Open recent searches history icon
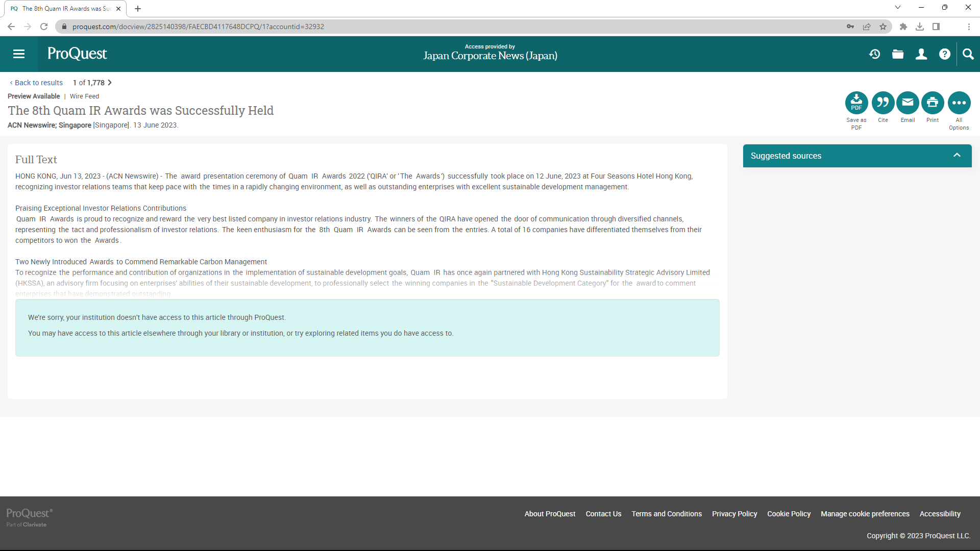This screenshot has width=980, height=551. pos(874,54)
